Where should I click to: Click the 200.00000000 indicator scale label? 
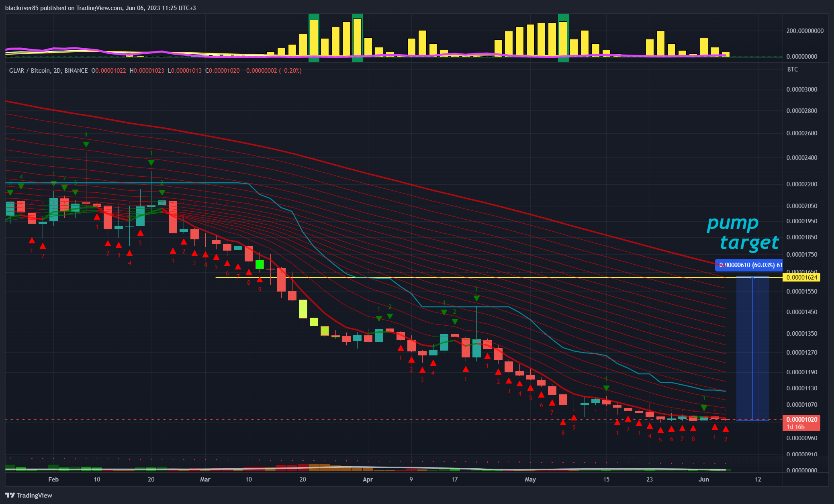[805, 31]
